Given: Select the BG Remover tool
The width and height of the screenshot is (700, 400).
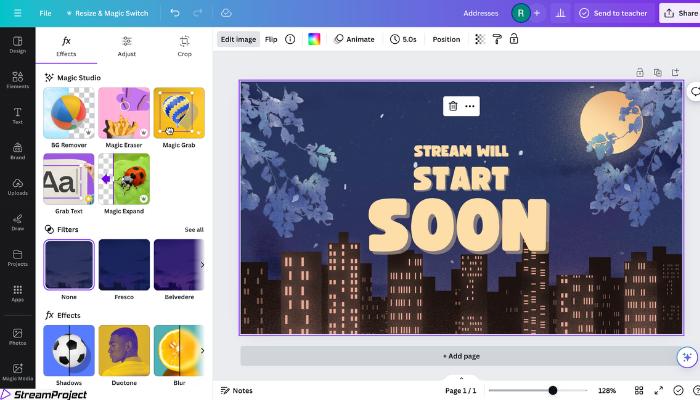Looking at the screenshot, I should point(69,113).
